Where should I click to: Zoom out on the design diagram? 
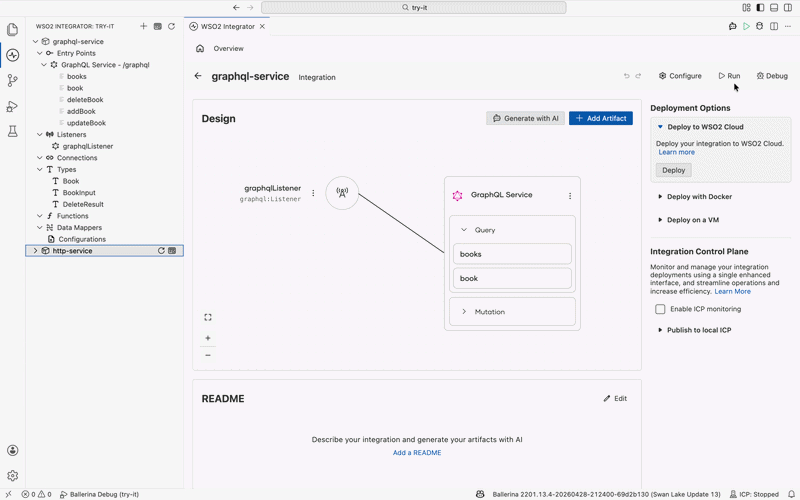(208, 355)
